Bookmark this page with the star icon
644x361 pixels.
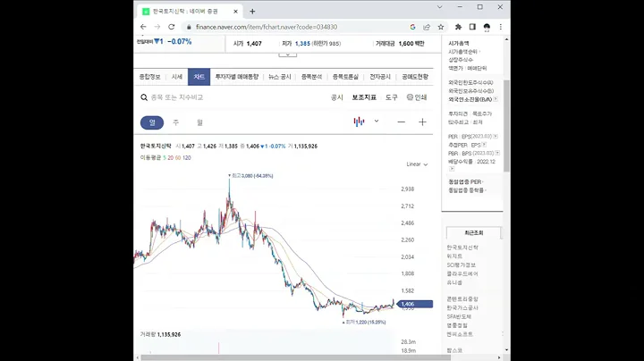441,27
